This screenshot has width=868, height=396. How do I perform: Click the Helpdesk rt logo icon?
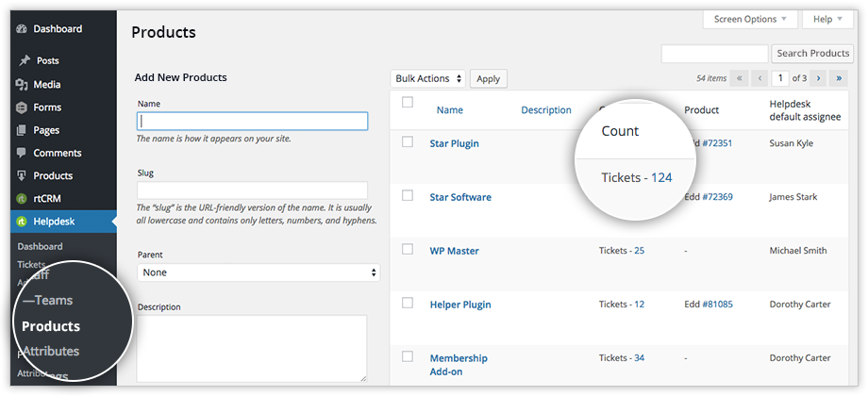coord(22,222)
